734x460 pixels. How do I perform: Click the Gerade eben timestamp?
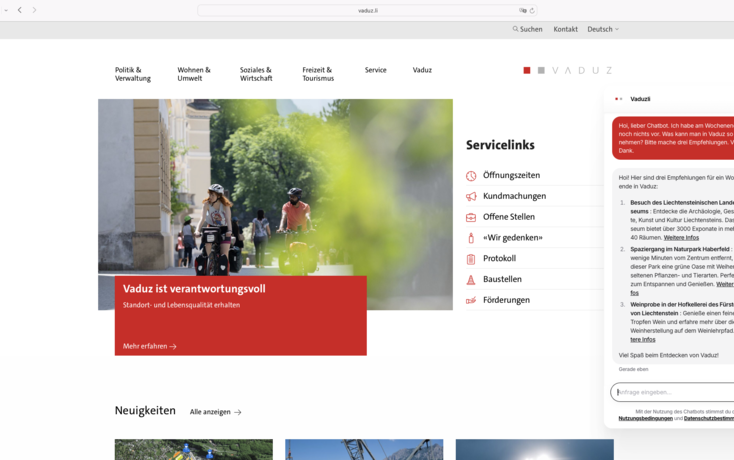[x=633, y=369]
